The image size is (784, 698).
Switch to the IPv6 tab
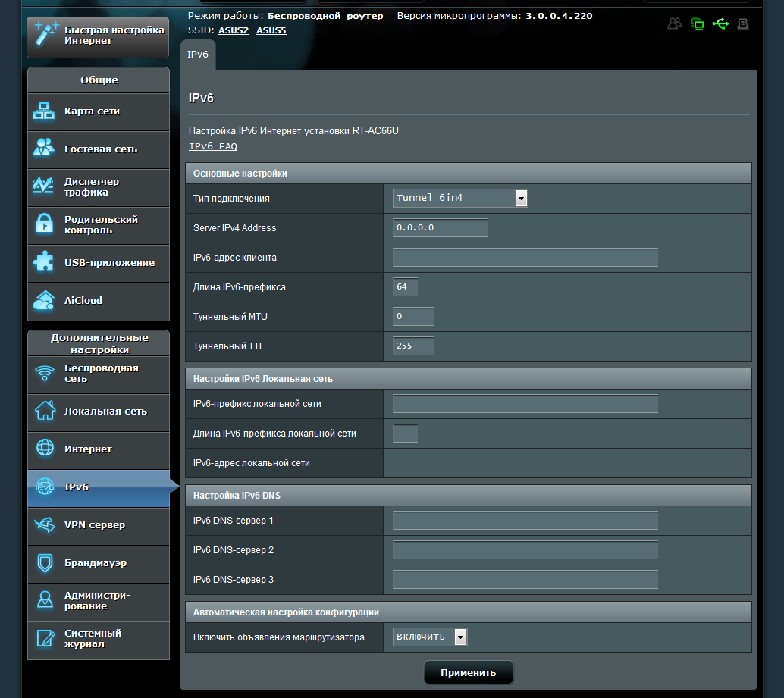click(x=198, y=55)
